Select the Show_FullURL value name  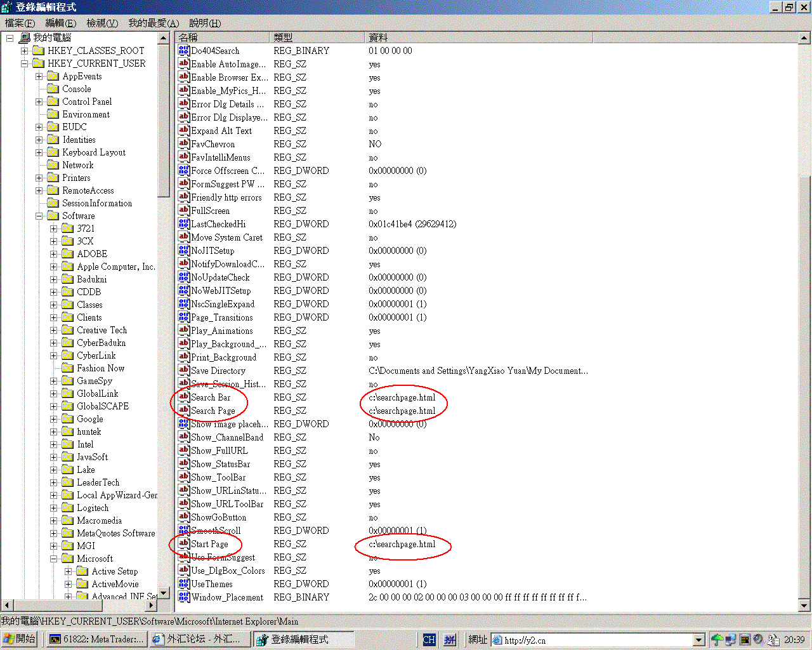point(219,451)
